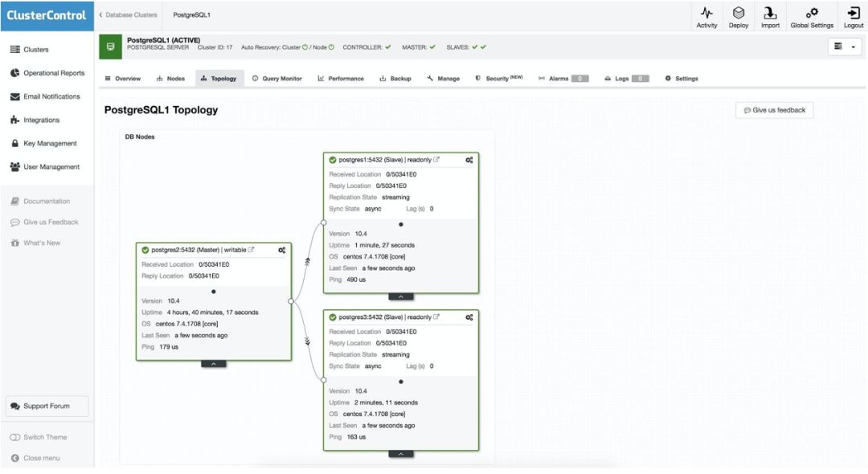The image size is (868, 474).
Task: Click the Email Notifications envelope icon
Action: click(x=15, y=96)
